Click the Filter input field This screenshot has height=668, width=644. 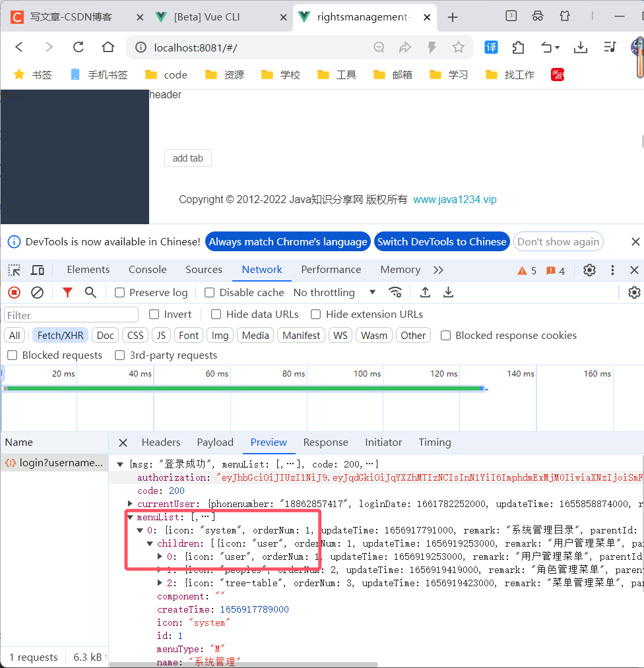[71, 315]
